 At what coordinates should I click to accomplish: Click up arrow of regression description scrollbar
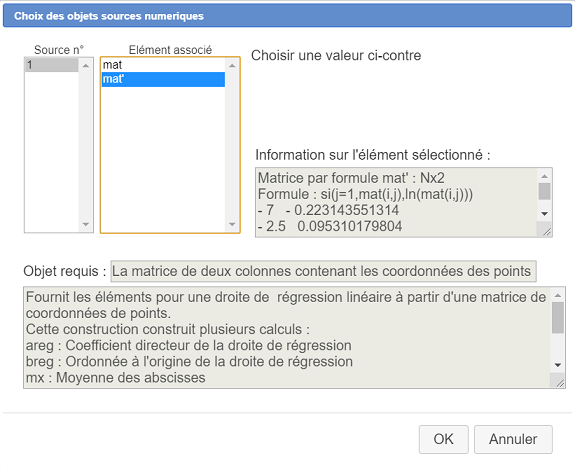coord(558,295)
